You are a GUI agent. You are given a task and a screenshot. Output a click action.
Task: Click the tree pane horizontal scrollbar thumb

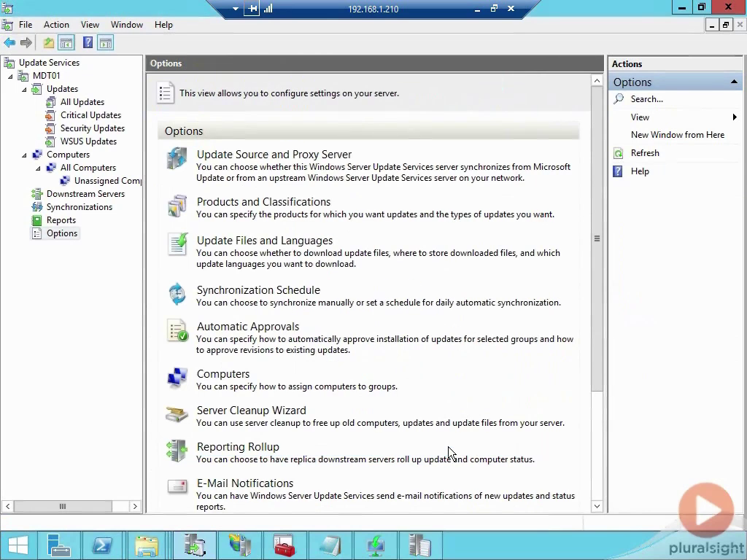pos(63,506)
